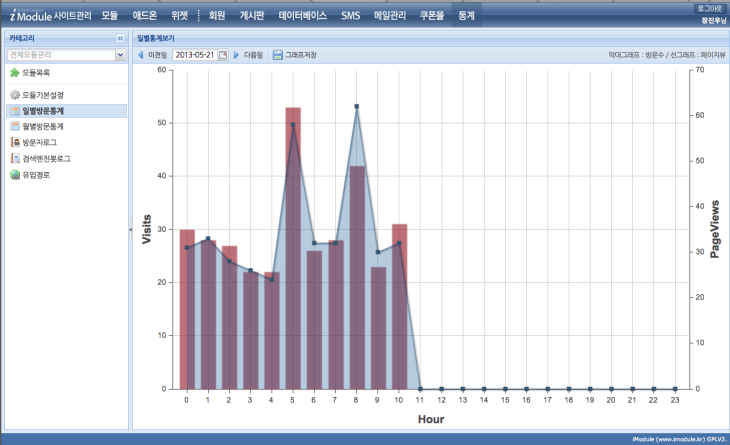Collapse the 카테고리 panel with double-arrow

(121, 37)
